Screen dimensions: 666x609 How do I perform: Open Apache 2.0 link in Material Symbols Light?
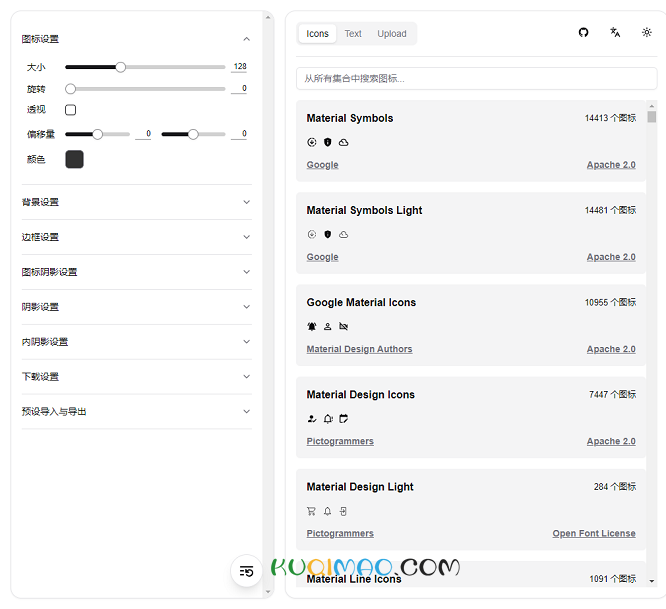611,257
